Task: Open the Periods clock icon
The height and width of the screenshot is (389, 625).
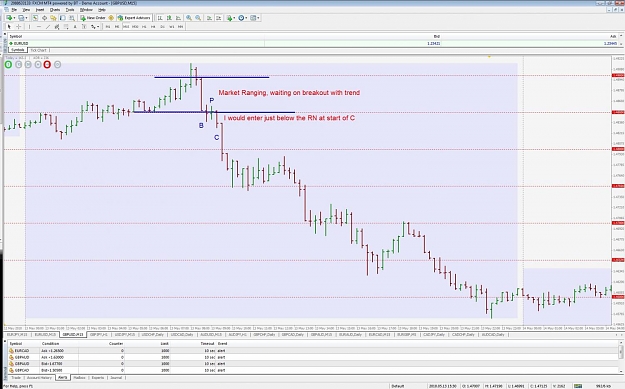Action: [x=241, y=18]
